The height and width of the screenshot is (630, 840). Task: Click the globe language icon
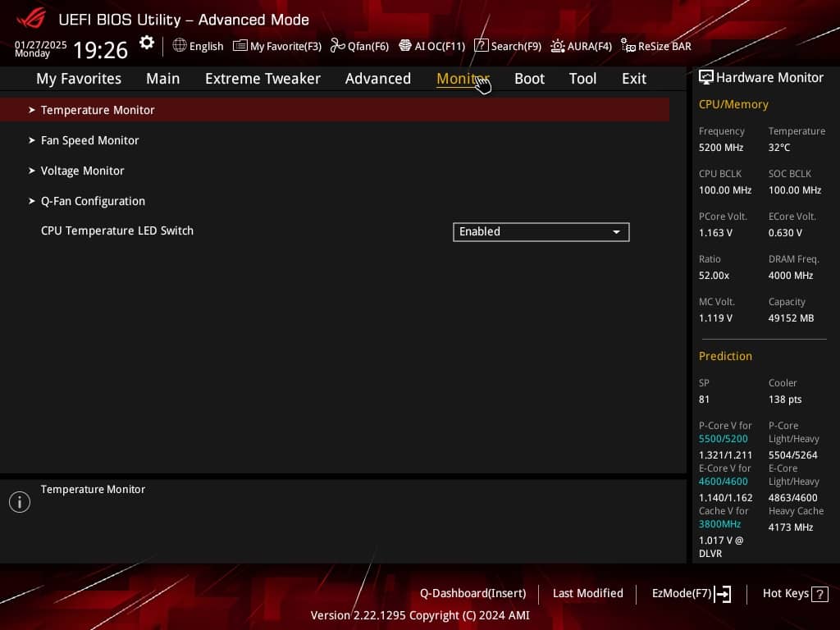[x=180, y=46]
